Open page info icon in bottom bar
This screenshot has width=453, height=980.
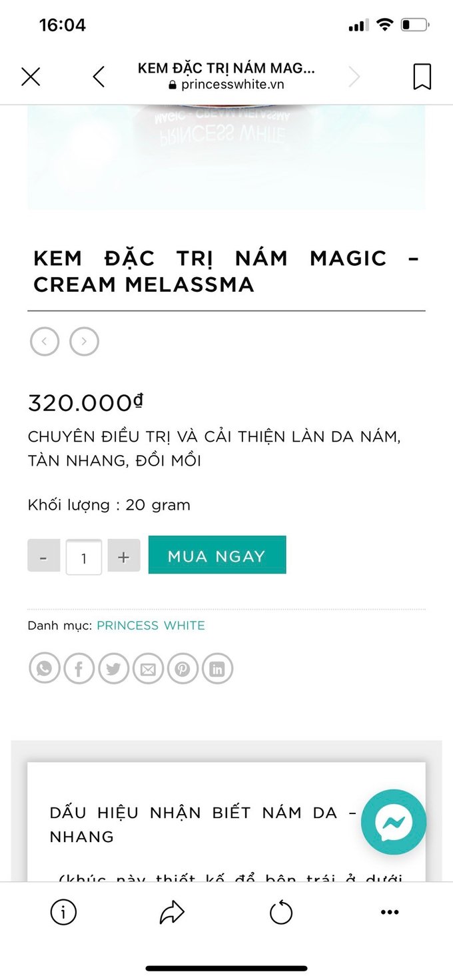click(x=63, y=913)
